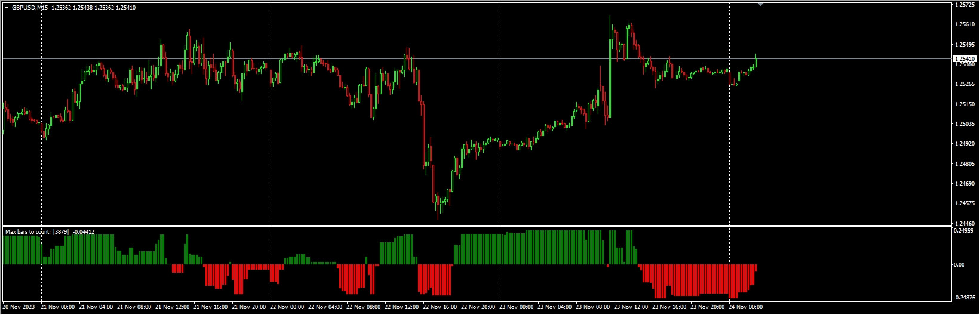
Task: Click the 21 Nov 12:00 time label
Action: (x=173, y=308)
